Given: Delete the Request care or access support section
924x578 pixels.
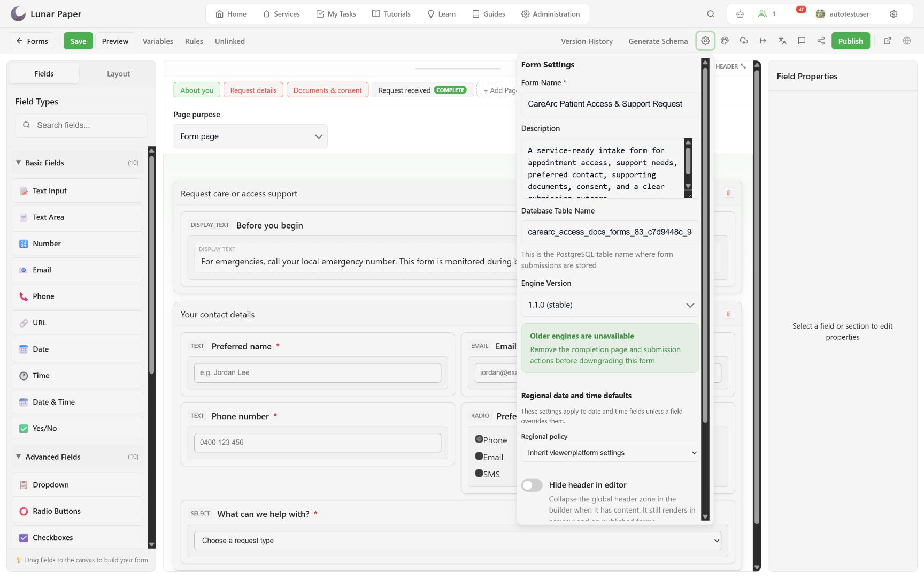Looking at the screenshot, I should [728, 193].
